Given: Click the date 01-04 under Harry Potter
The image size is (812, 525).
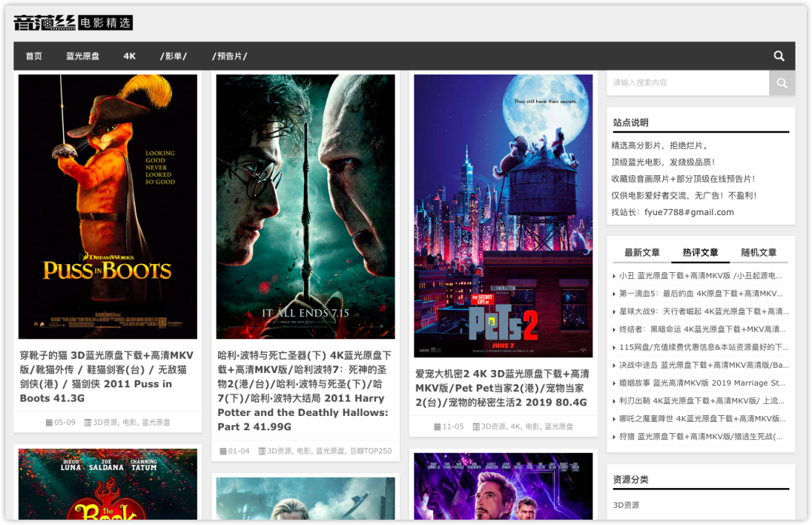Looking at the screenshot, I should coord(239,451).
